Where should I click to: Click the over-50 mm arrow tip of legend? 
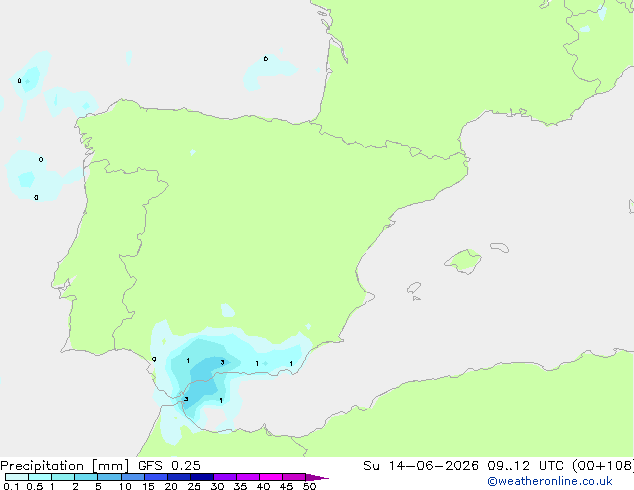[317, 477]
